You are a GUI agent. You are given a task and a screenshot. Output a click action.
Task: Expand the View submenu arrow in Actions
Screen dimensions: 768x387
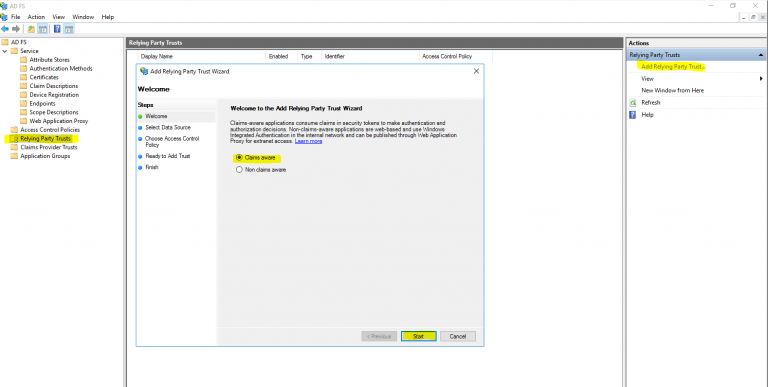(761, 78)
